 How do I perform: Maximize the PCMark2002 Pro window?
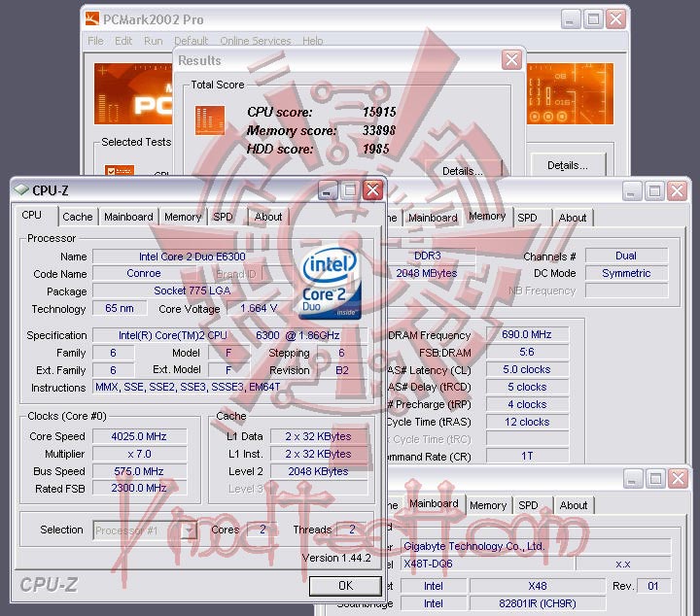point(593,19)
